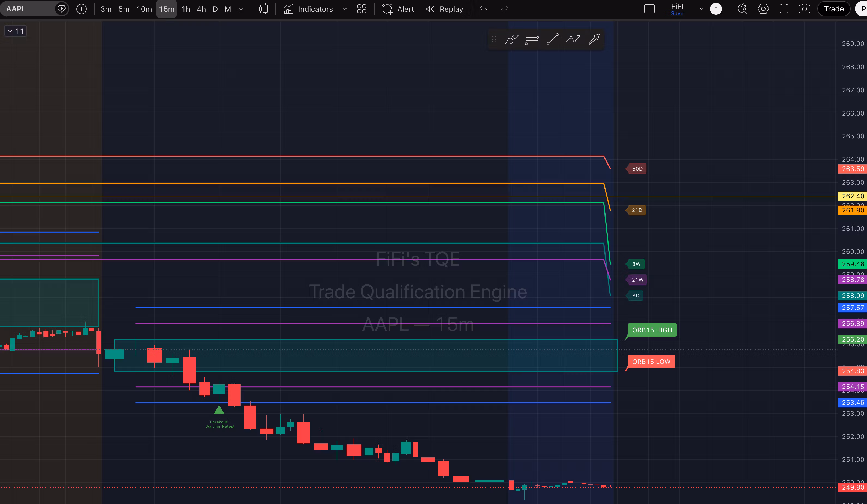Select the D daily timeframe
867x504 pixels.
point(215,9)
